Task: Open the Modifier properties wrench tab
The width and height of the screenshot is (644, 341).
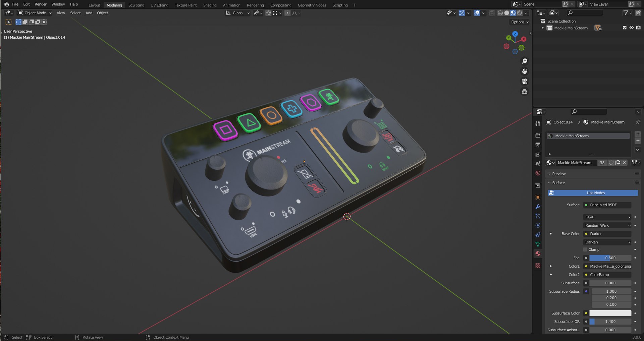Action: click(x=538, y=207)
